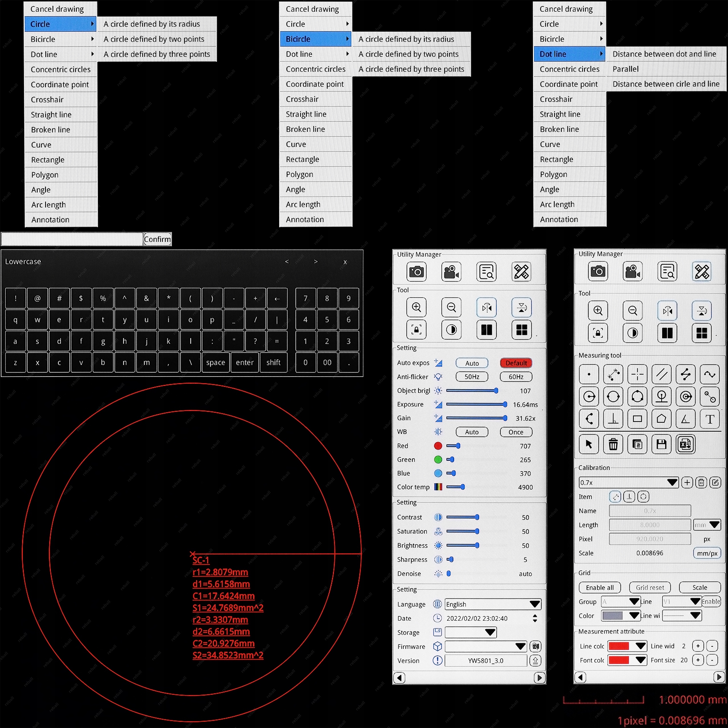This screenshot has height=728, width=728.
Task: Select Distance between dot and line
Action: point(664,54)
